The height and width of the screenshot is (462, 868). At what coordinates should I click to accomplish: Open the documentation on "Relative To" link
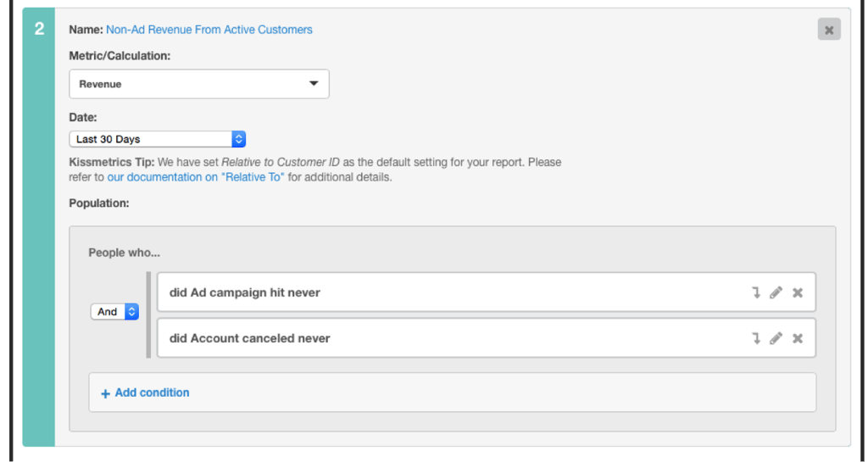[196, 178]
